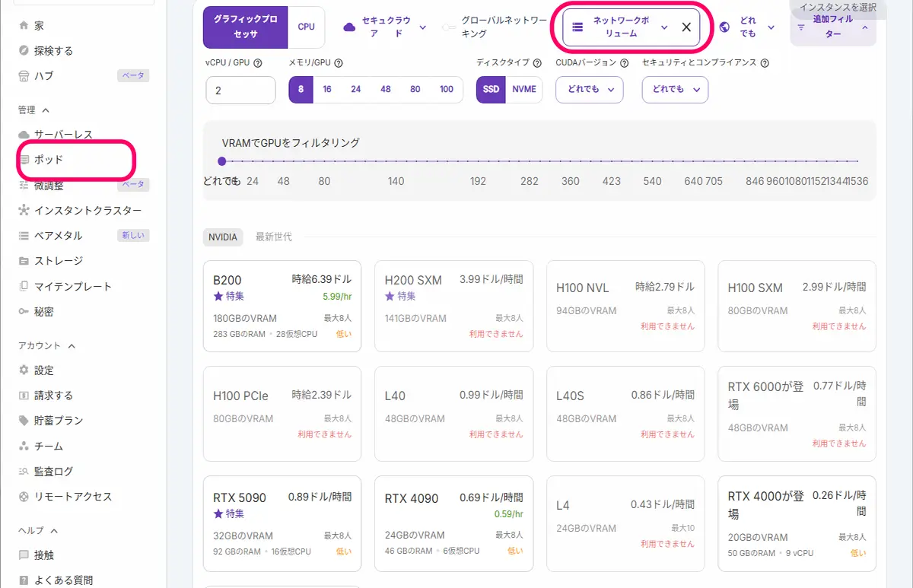This screenshot has height=588, width=913.
Task: Select NVME disk type
Action: click(x=524, y=90)
